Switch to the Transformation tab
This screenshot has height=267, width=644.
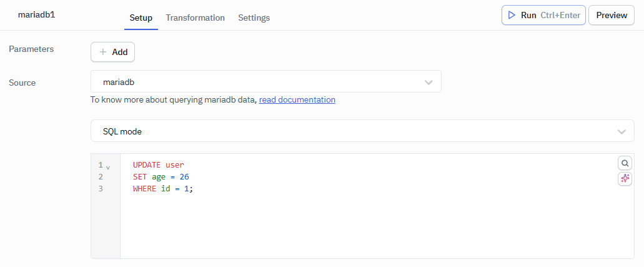[195, 18]
